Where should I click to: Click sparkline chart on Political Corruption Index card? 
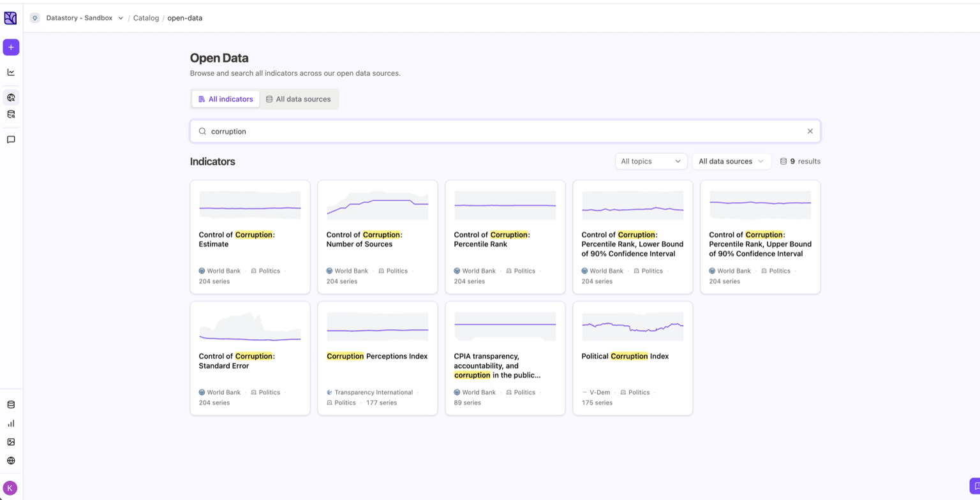click(633, 327)
